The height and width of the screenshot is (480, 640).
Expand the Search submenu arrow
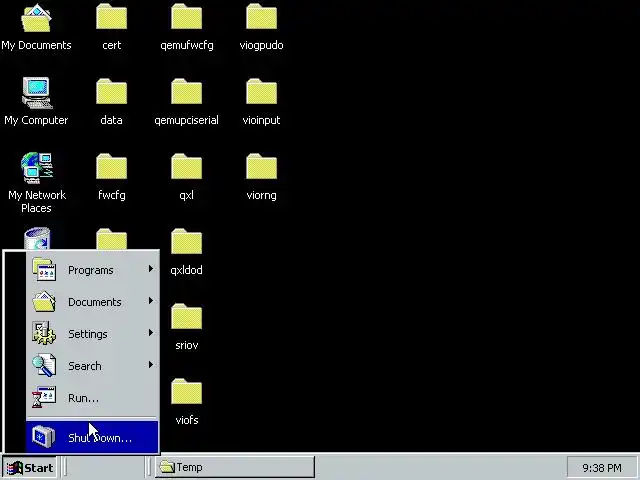(x=151, y=364)
